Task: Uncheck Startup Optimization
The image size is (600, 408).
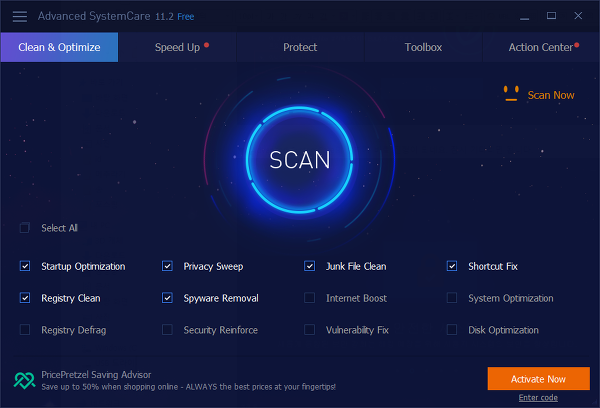Action: (25, 266)
